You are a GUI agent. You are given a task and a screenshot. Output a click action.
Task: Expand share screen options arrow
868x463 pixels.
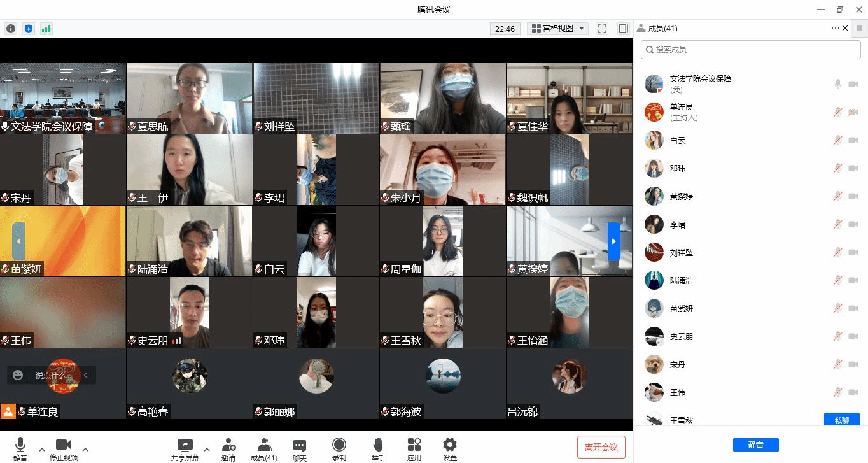coord(207,448)
